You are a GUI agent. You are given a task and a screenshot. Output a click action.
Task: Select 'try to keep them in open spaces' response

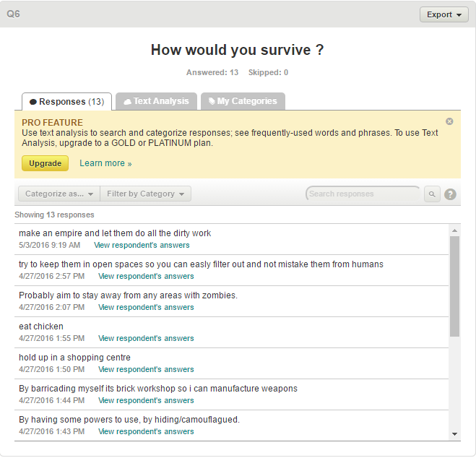click(201, 264)
